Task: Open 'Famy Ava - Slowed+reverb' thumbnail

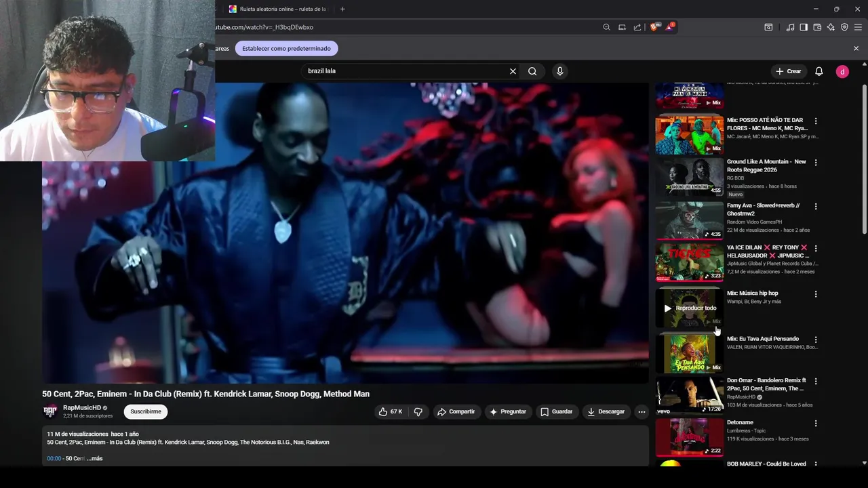Action: click(689, 220)
